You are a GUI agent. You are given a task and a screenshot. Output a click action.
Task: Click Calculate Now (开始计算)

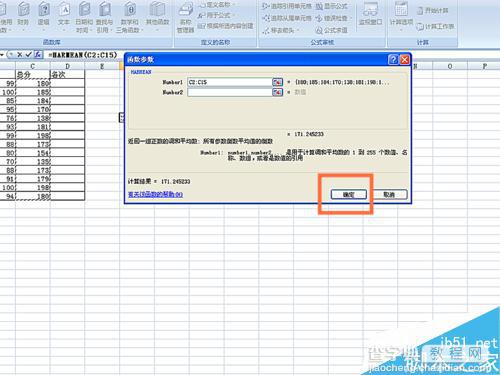click(x=433, y=11)
